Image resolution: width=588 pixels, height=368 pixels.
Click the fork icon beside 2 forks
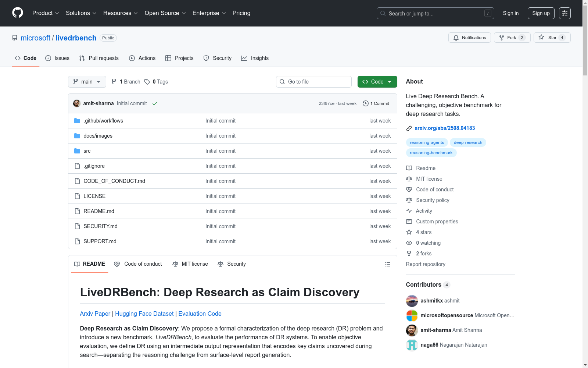409,254
